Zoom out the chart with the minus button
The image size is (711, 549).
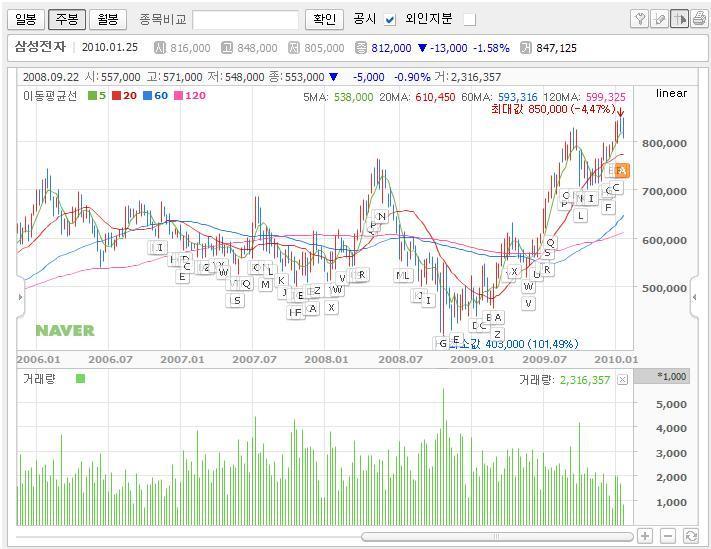pyautogui.click(x=667, y=536)
